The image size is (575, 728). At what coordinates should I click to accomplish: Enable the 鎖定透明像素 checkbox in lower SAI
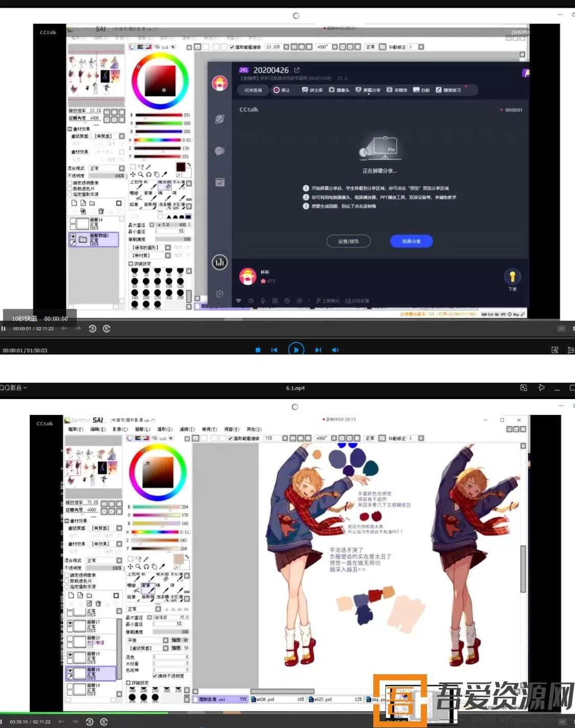click(x=67, y=575)
